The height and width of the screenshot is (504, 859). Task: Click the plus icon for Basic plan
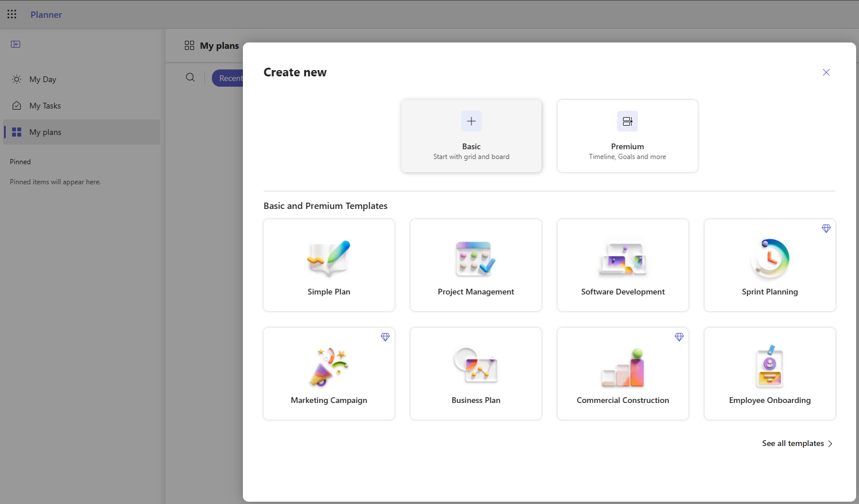[471, 121]
